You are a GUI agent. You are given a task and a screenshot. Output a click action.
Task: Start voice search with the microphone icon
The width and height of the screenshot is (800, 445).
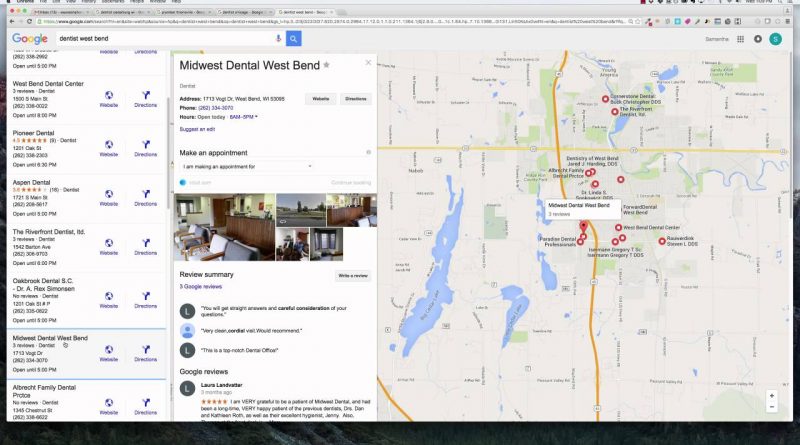pos(278,38)
